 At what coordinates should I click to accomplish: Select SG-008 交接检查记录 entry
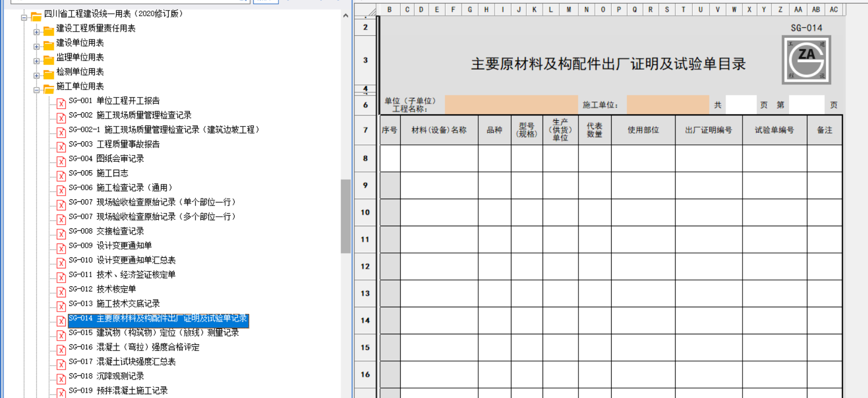click(120, 231)
